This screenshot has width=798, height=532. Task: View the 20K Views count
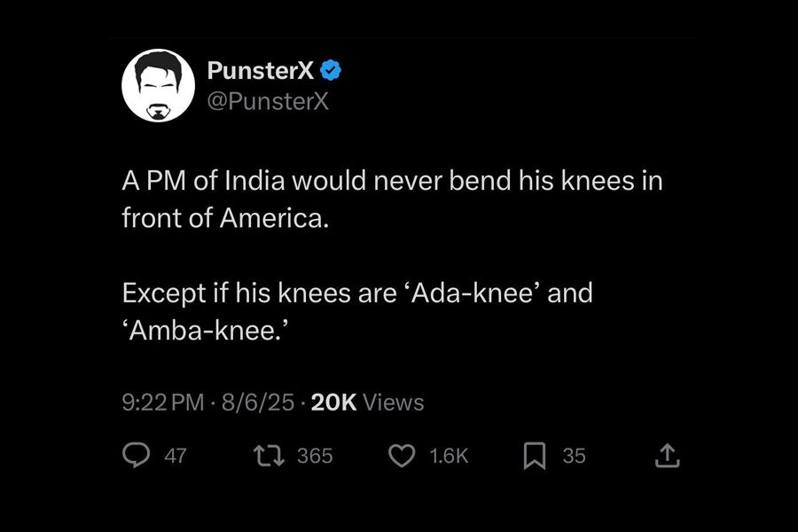click(368, 403)
